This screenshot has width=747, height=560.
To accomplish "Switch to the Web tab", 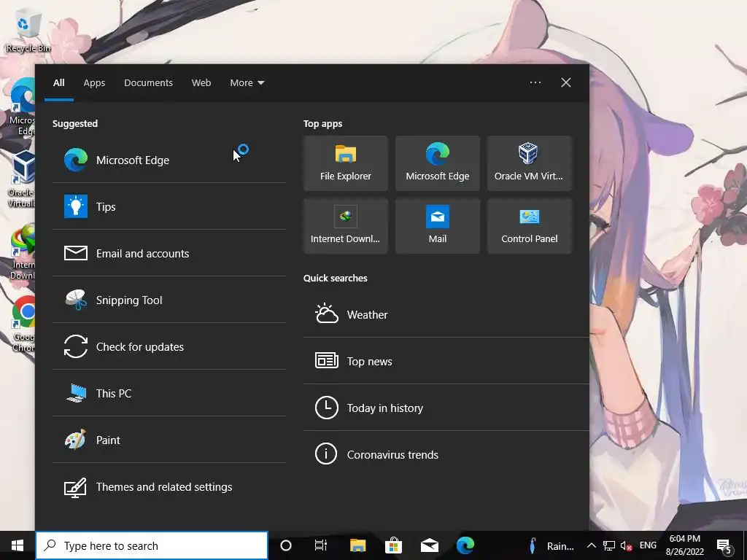I will click(201, 83).
